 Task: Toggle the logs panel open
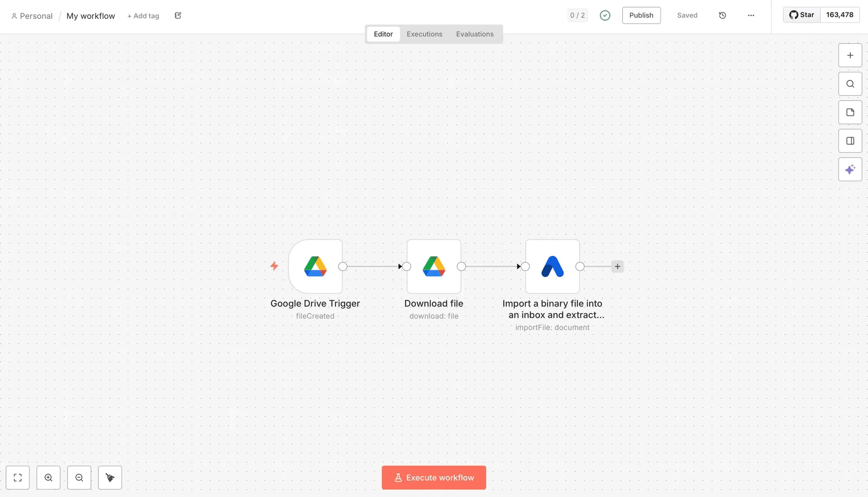pyautogui.click(x=850, y=140)
